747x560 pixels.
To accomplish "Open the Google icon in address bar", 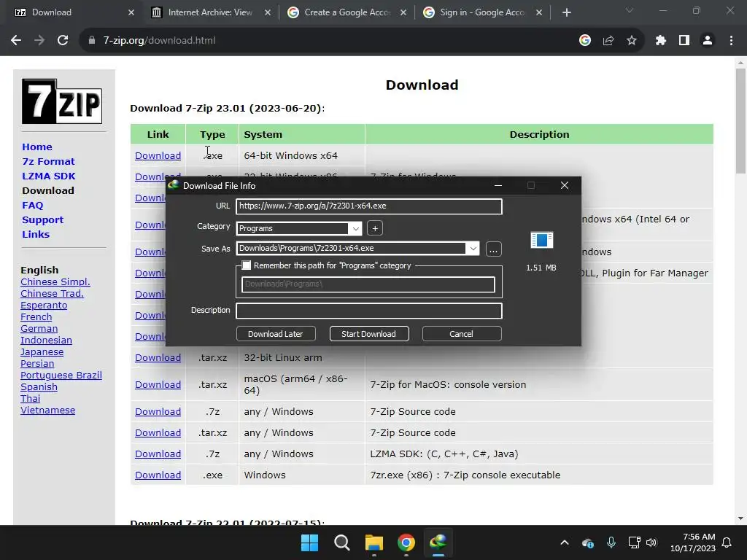I will pos(585,41).
